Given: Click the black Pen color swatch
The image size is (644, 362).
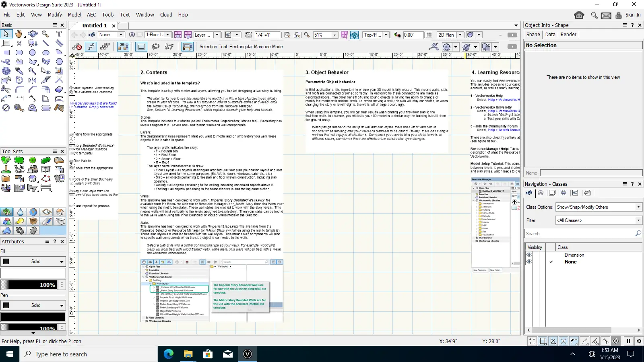Looking at the screenshot, I should [33, 317].
